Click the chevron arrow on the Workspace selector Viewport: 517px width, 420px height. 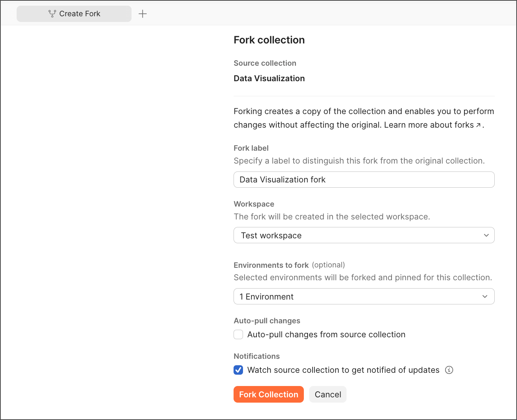(x=486, y=235)
